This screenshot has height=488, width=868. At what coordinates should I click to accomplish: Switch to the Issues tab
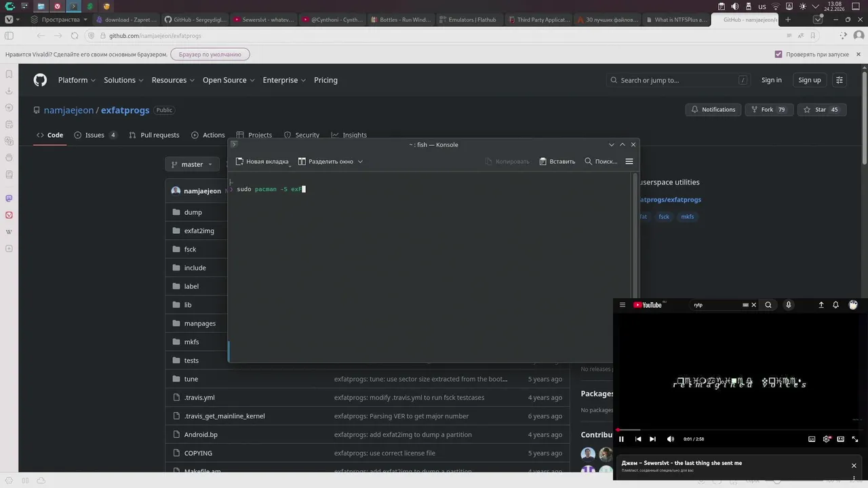pos(96,135)
